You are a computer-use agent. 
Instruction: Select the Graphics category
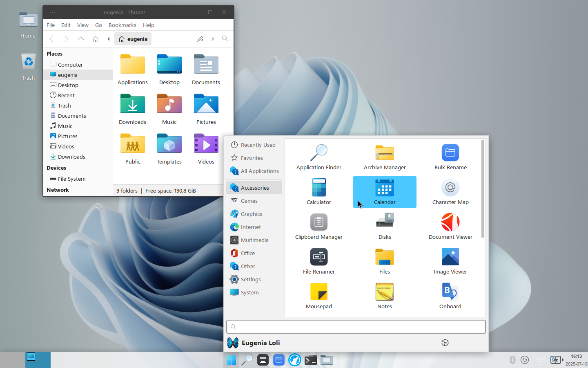[x=254, y=214]
